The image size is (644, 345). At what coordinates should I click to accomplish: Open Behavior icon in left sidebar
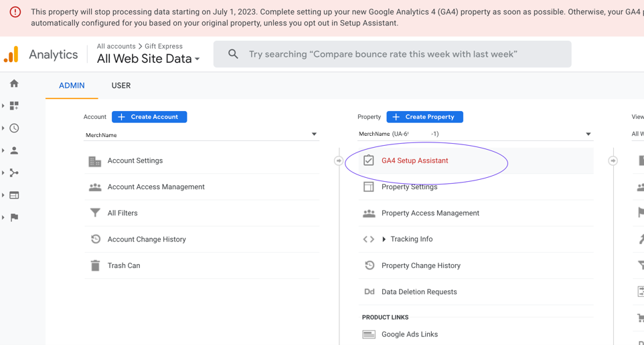[x=14, y=195]
